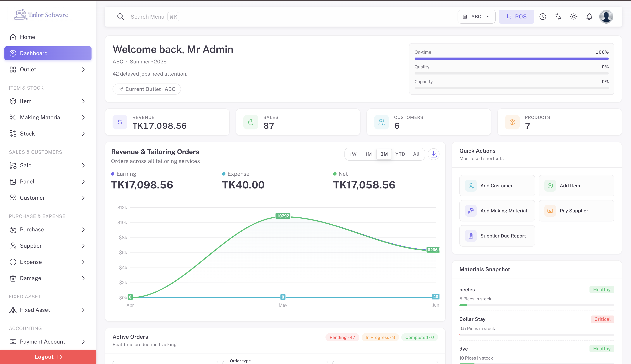Image resolution: width=631 pixels, height=364 pixels.
Task: Expand the Stock submenu chevron
Action: [x=83, y=134]
